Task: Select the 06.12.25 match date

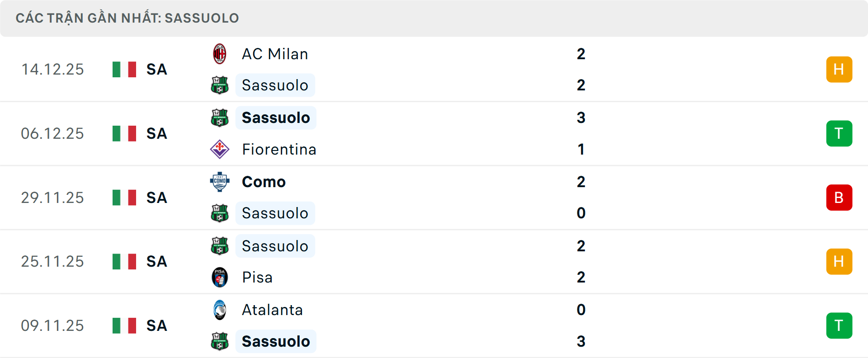Action: [x=52, y=133]
